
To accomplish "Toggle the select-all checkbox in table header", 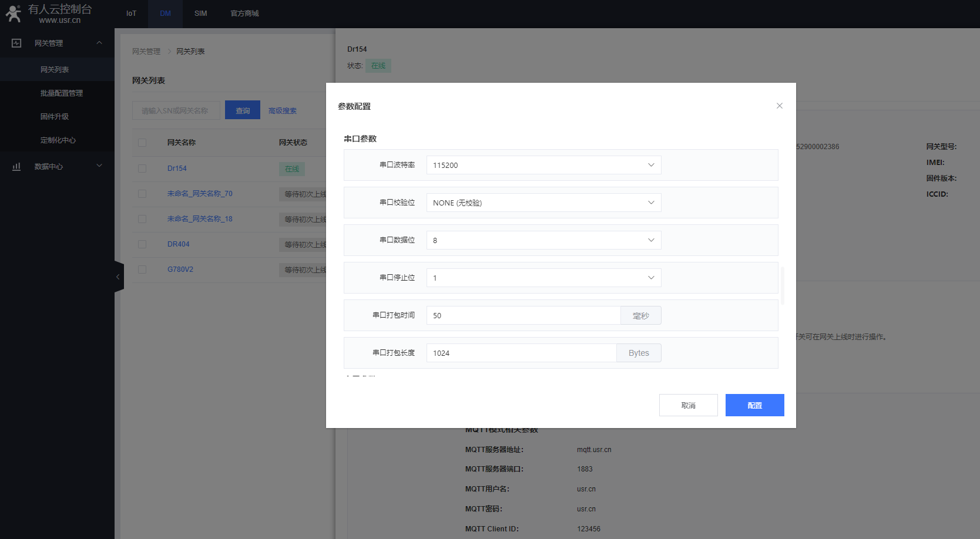I will [x=142, y=143].
